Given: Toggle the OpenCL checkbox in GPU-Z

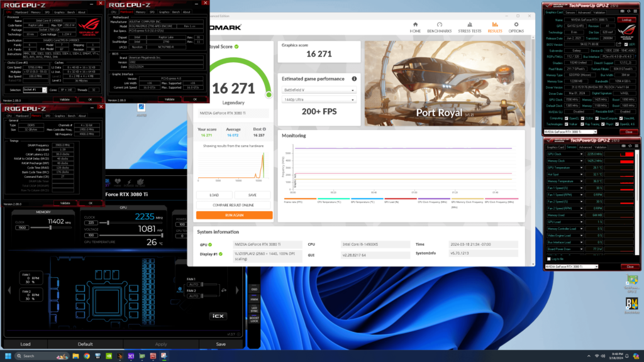Looking at the screenshot, I should pyautogui.click(x=566, y=118).
